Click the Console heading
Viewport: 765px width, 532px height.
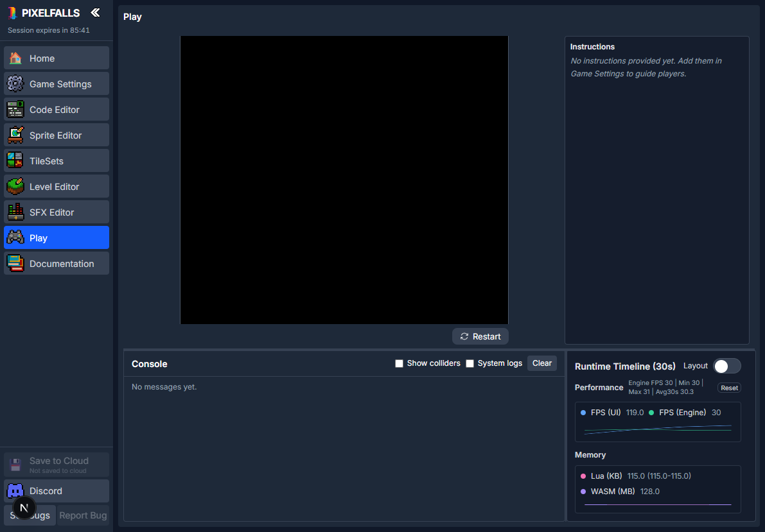[x=149, y=364]
